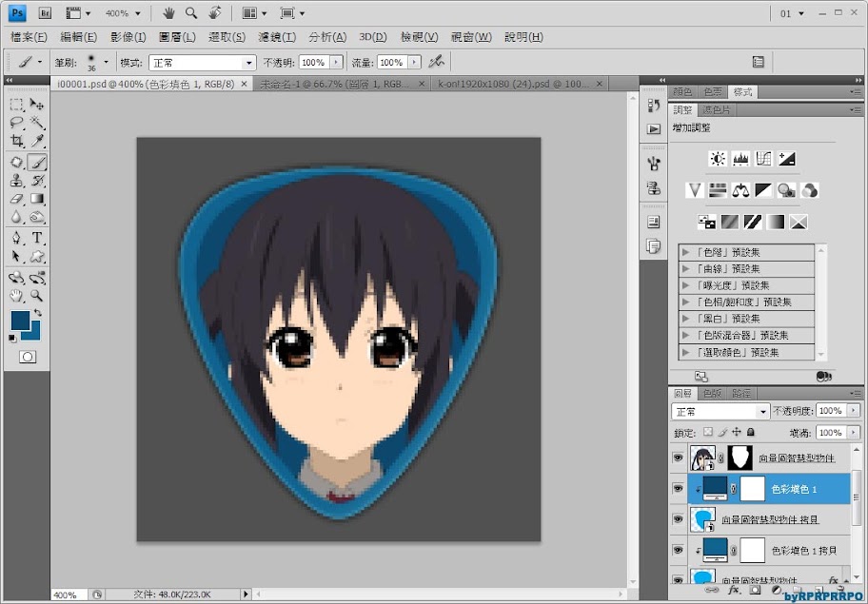Add a Brightness/Contrast adjustment
Image resolution: width=868 pixels, height=604 pixels.
pos(718,159)
